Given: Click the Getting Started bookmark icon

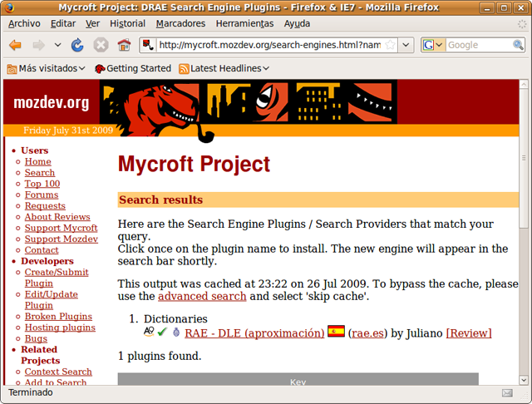Looking at the screenshot, I should tap(100, 68).
